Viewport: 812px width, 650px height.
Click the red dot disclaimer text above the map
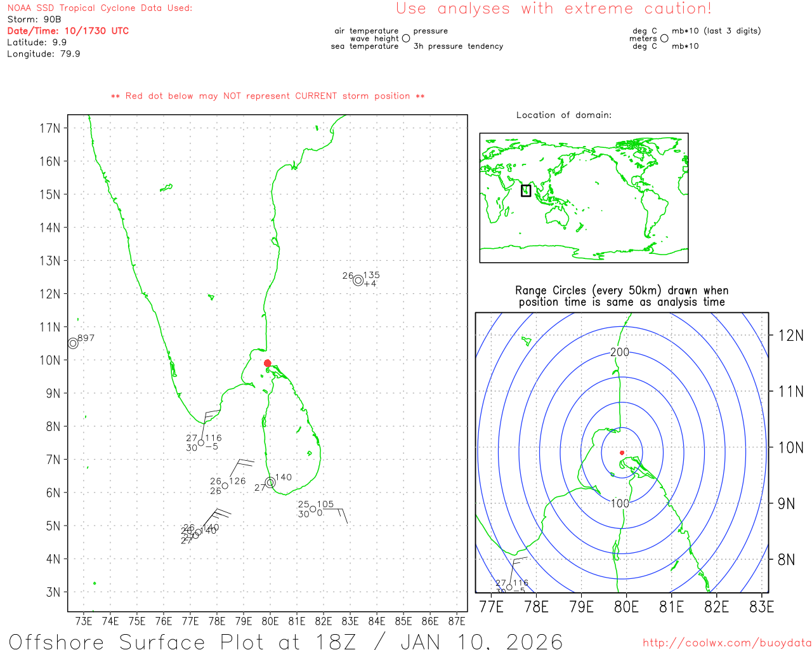(x=268, y=96)
